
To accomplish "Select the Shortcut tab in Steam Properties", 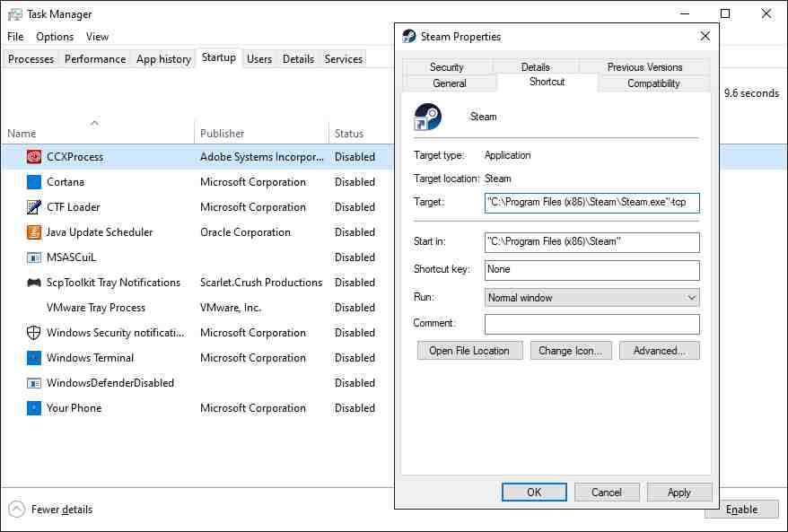I will (x=547, y=82).
